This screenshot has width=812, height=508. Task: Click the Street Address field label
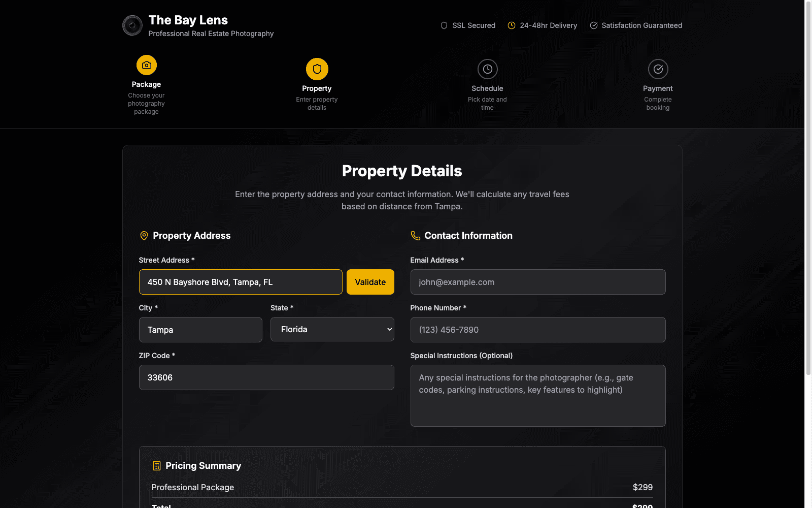[x=167, y=260]
